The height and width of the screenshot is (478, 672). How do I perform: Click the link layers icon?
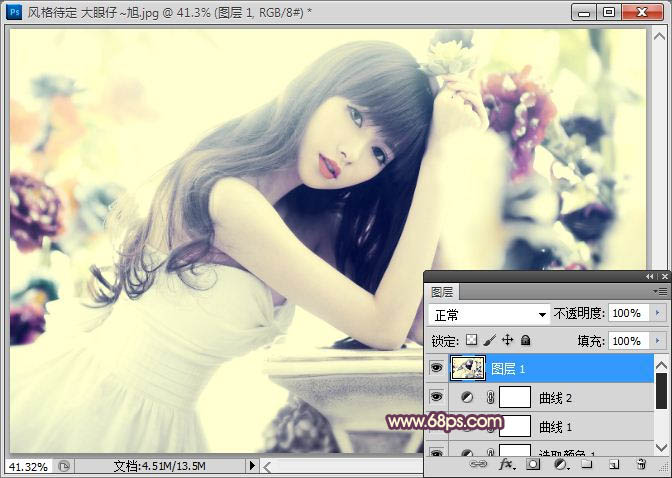tap(479, 465)
